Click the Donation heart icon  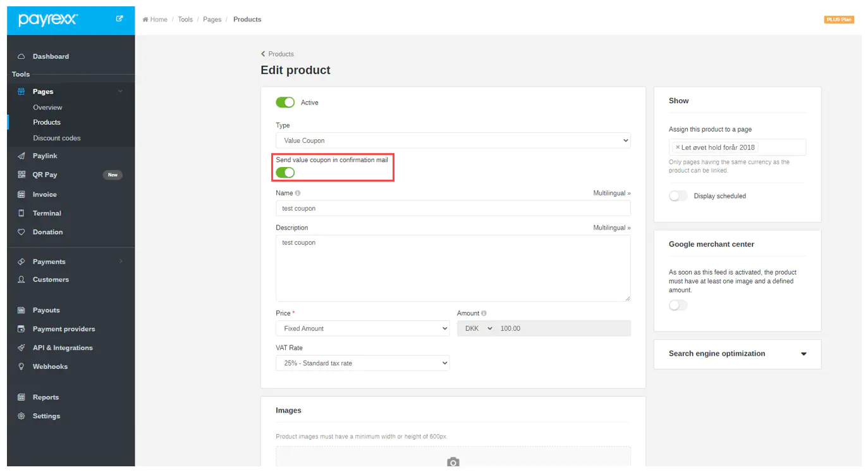pos(21,232)
